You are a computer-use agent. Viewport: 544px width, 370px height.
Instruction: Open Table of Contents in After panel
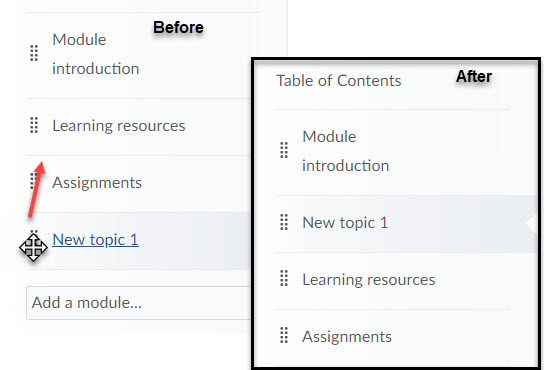point(339,81)
